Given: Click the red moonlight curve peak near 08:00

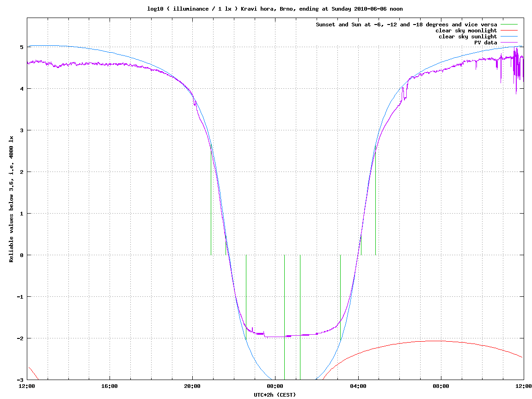Looking at the screenshot, I should (436, 341).
